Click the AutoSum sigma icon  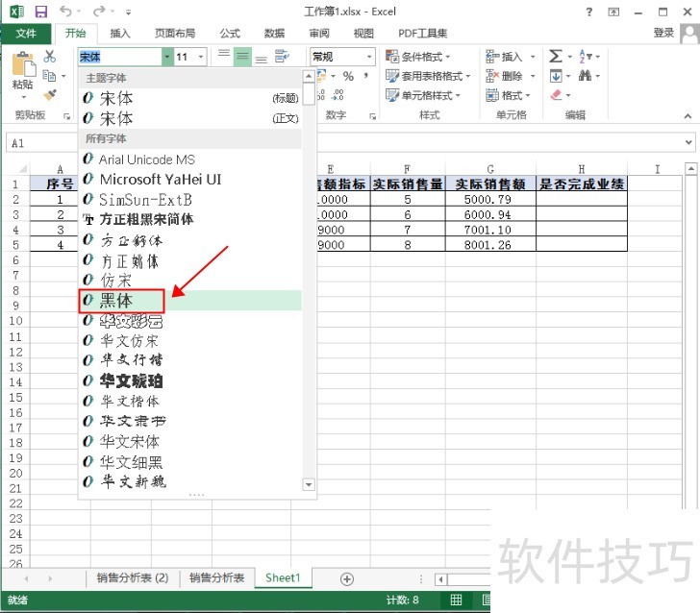[556, 57]
